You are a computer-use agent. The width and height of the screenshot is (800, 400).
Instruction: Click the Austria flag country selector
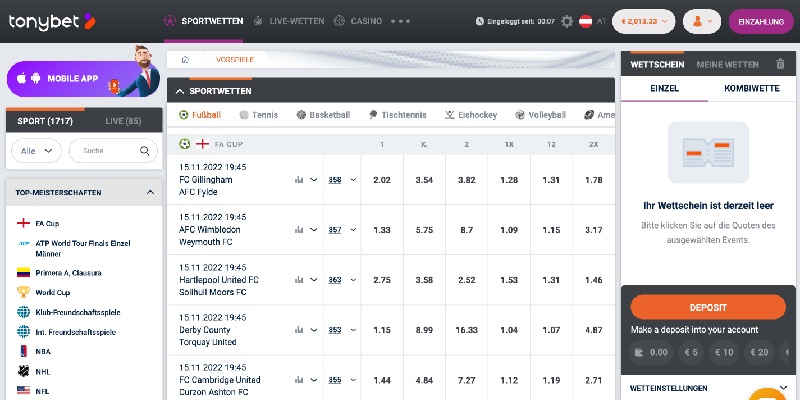point(585,21)
